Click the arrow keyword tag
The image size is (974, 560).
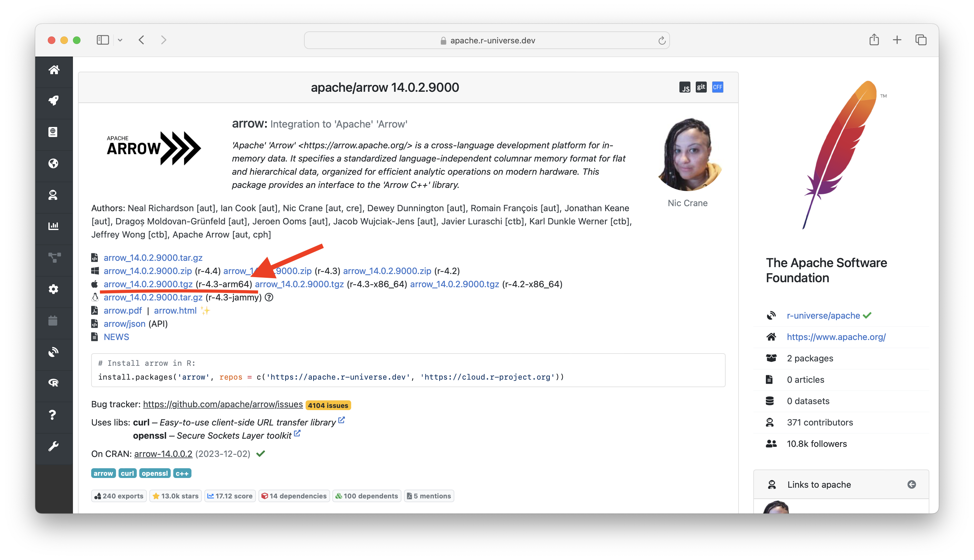pyautogui.click(x=103, y=473)
